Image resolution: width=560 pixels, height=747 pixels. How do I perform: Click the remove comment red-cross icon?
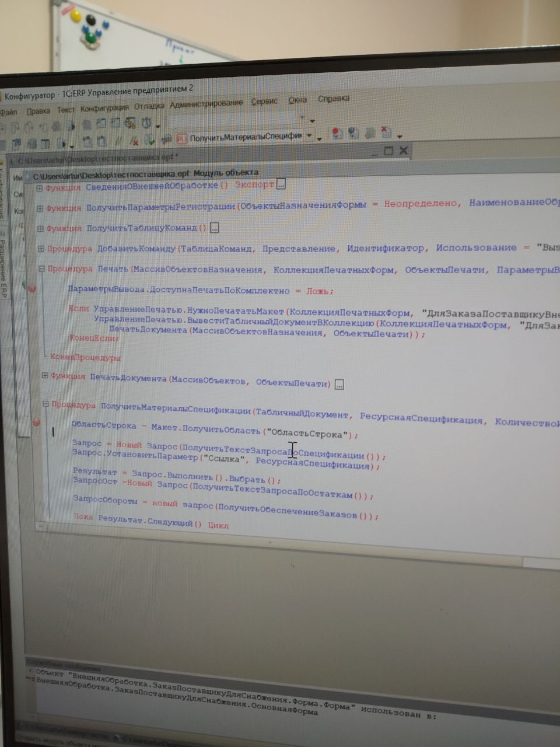(134, 141)
